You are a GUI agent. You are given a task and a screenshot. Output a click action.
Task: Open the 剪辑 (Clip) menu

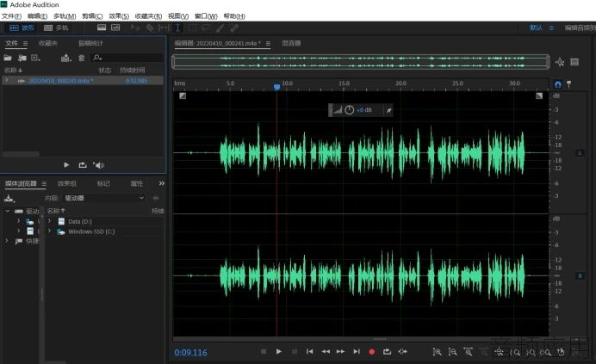[92, 16]
